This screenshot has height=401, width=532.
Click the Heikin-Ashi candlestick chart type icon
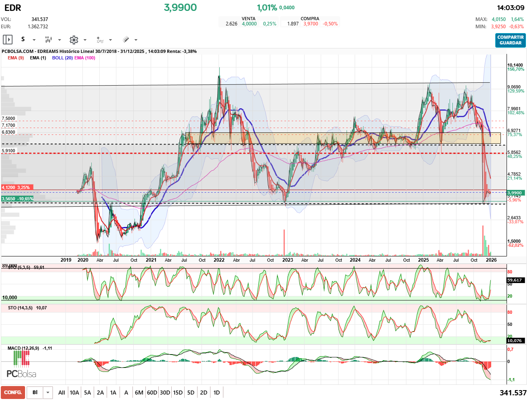click(48, 40)
